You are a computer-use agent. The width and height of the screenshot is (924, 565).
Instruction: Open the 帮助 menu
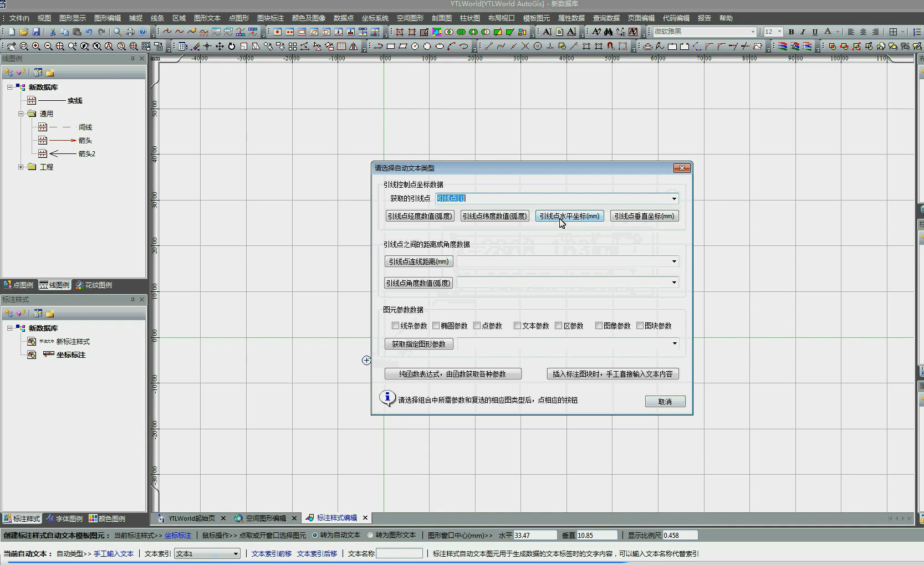tap(726, 18)
